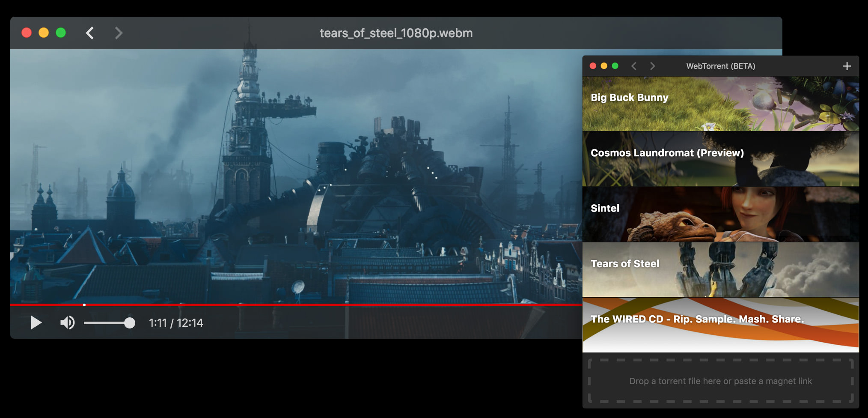The width and height of the screenshot is (868, 418).
Task: Add a torrent with the plus icon
Action: click(847, 66)
